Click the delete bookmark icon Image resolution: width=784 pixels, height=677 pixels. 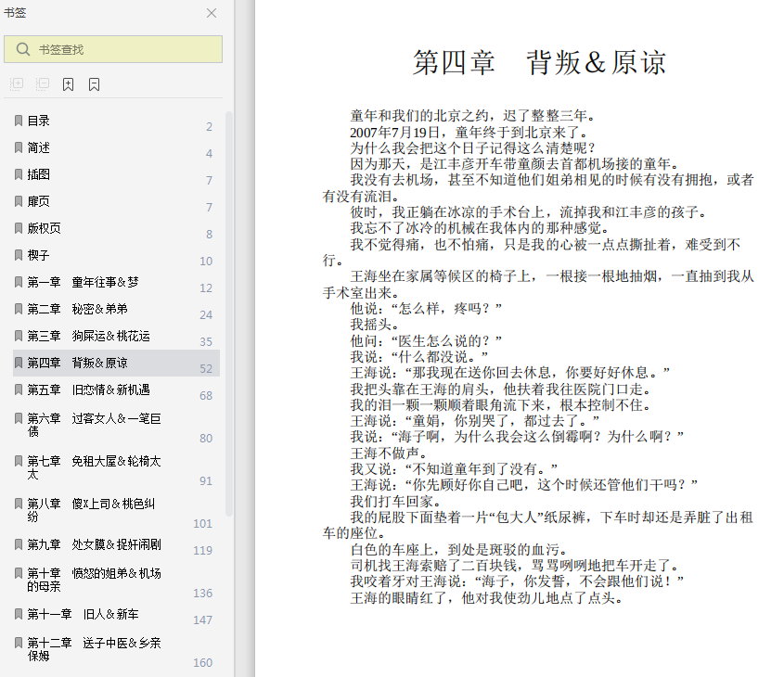pos(94,84)
